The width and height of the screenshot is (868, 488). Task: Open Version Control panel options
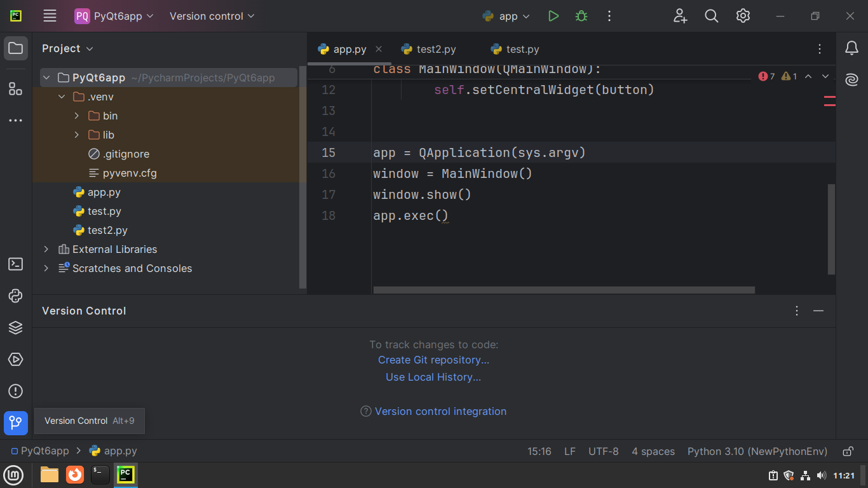click(x=797, y=311)
